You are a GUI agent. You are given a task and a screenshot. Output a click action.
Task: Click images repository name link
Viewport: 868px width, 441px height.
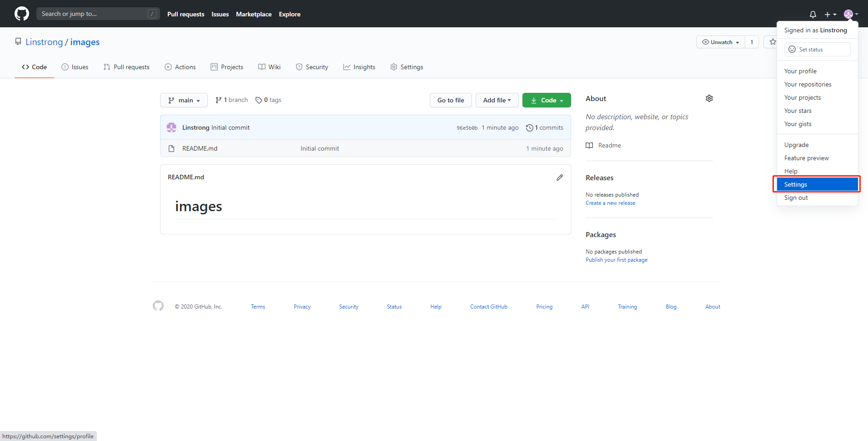pos(85,42)
